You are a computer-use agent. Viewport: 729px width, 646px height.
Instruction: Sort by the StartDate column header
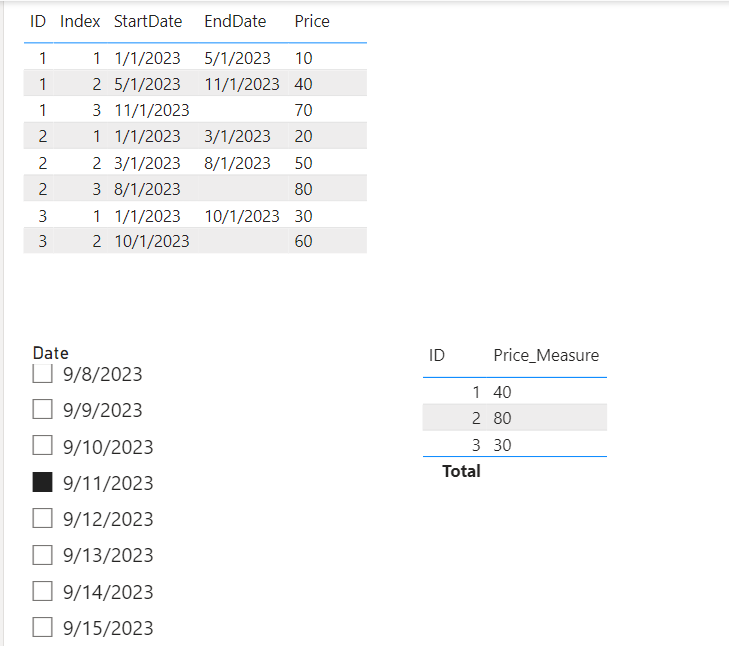coord(148,21)
